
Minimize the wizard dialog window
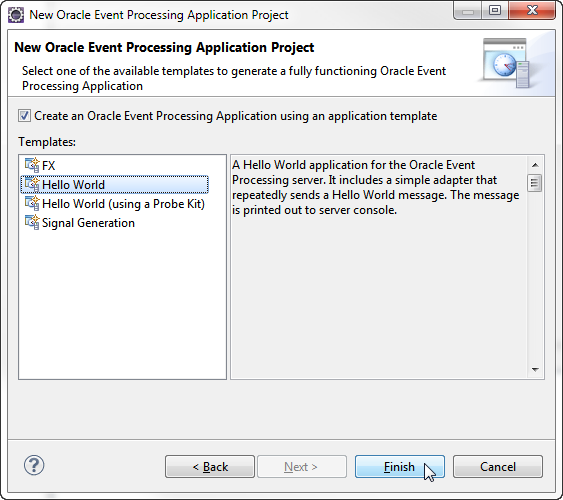(468, 10)
